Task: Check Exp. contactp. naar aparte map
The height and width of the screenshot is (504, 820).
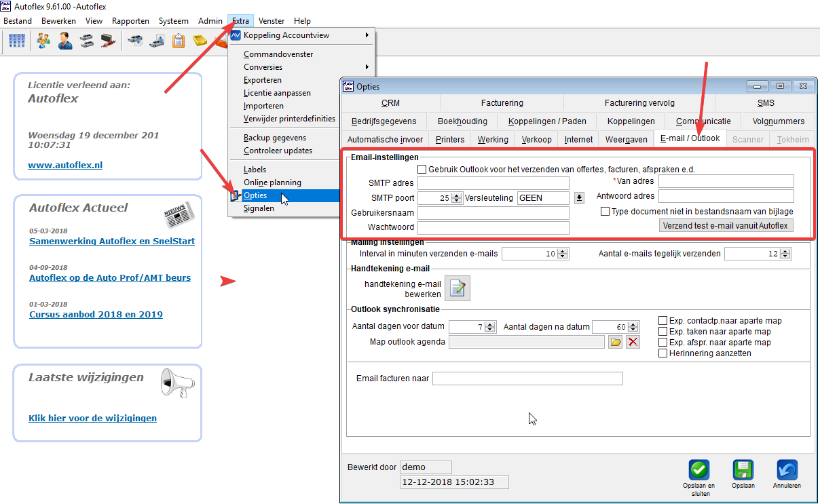Action: pos(663,321)
